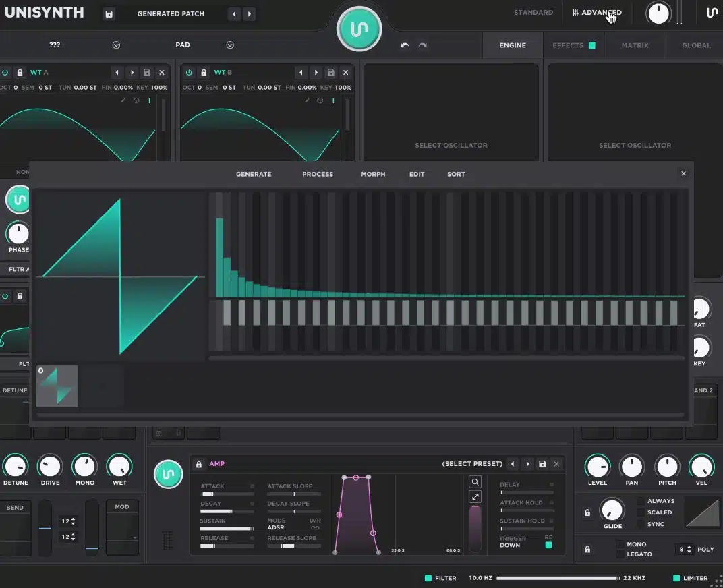Click the undo arrow icon near the logo
This screenshot has width=723, height=588.
[404, 45]
